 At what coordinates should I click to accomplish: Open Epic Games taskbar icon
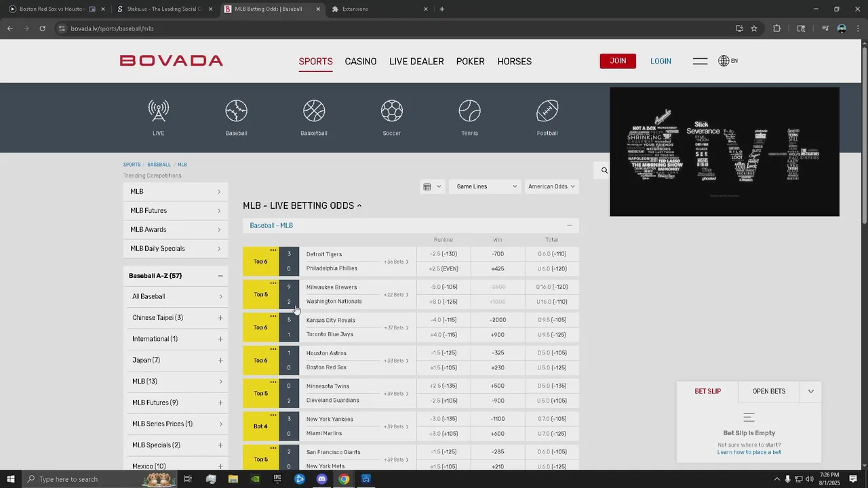coord(277,479)
